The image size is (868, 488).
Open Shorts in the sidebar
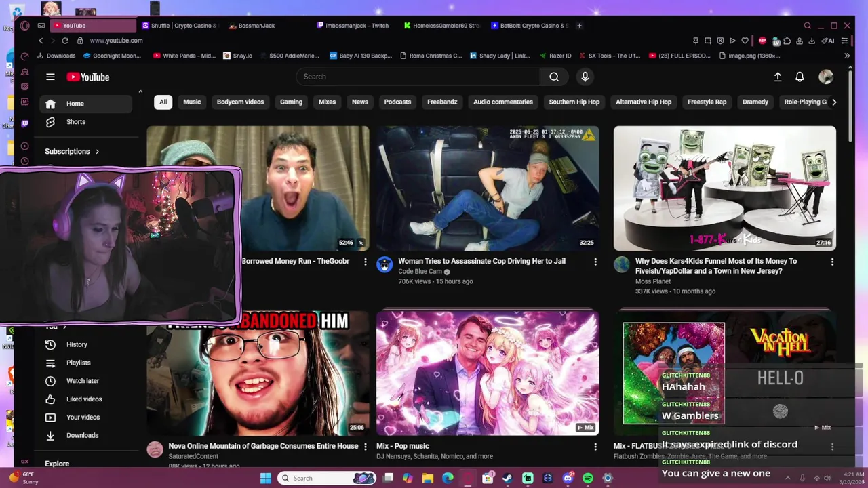[x=85, y=122]
